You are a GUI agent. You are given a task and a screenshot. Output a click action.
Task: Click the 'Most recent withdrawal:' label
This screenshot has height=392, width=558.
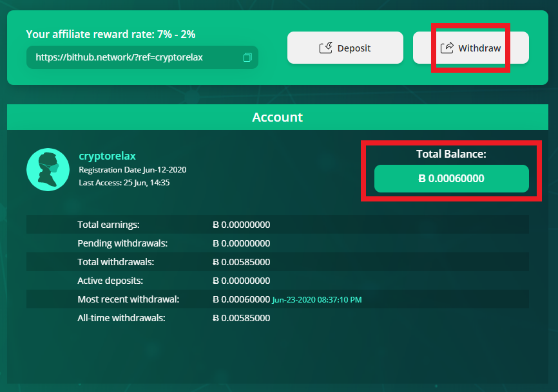coord(128,299)
